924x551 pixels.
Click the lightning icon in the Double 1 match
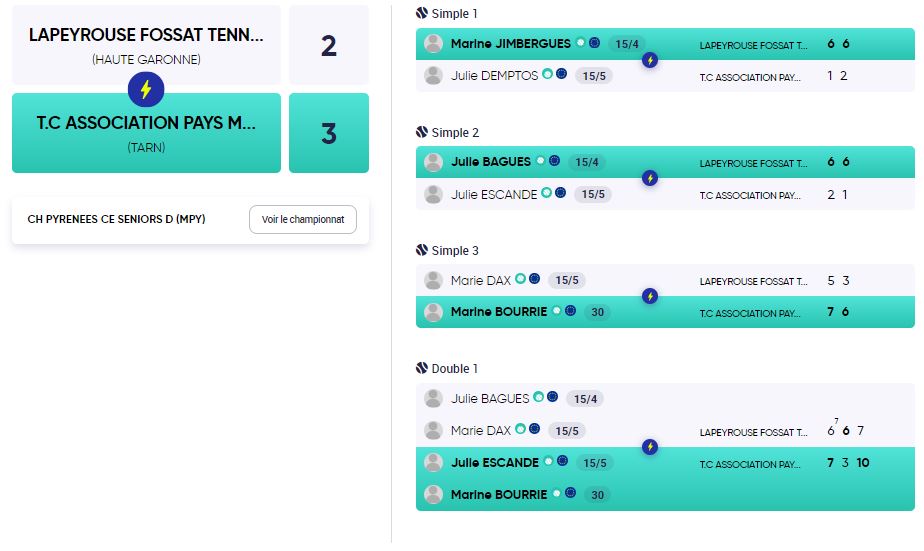(650, 447)
